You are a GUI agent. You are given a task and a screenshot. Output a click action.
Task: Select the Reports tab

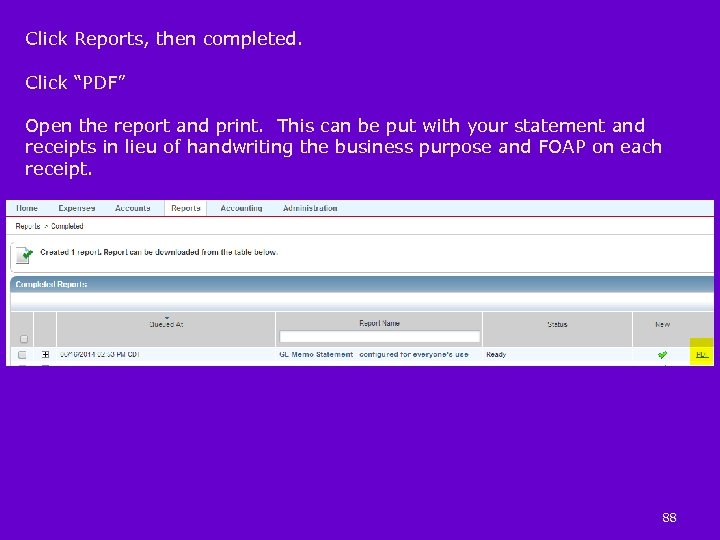[186, 208]
